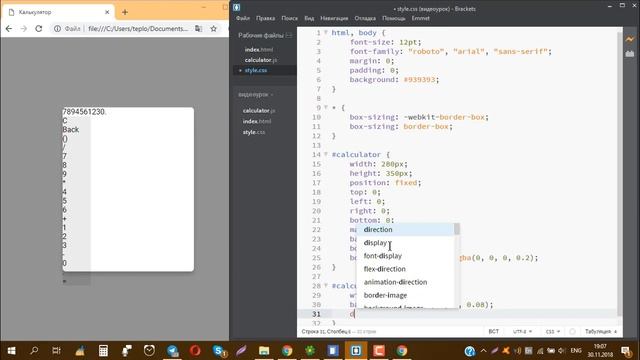Open Skype from the taskbar
The width and height of the screenshot is (640, 360).
coord(219,351)
